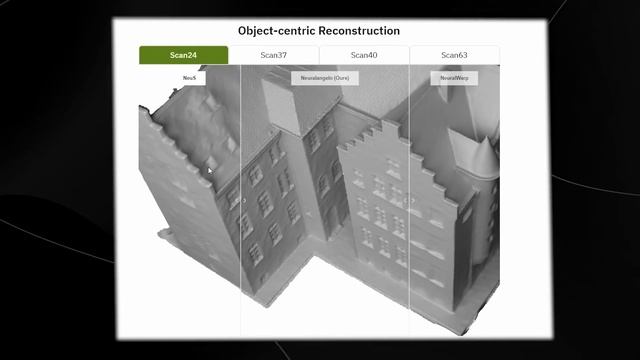
Task: Switch to the Scan37 tab
Action: pyautogui.click(x=273, y=55)
